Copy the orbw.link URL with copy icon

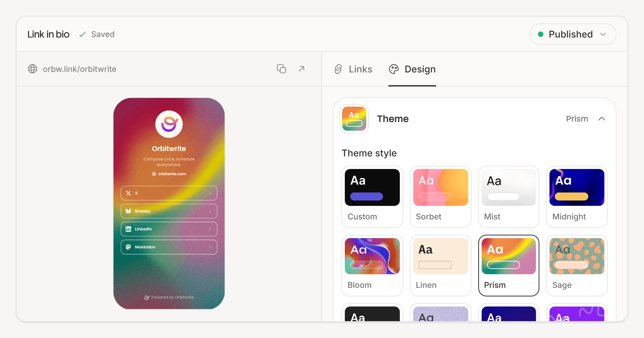tap(281, 69)
